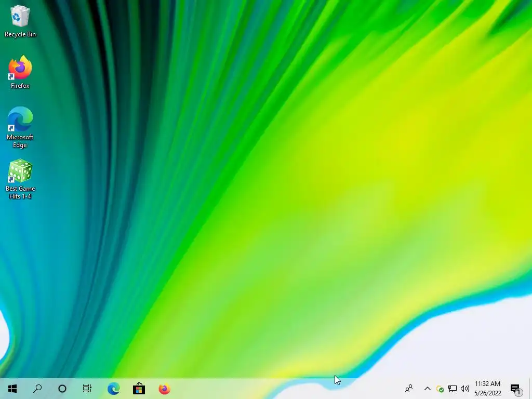Open the People icon in taskbar
This screenshot has width=532, height=399.
tap(409, 389)
